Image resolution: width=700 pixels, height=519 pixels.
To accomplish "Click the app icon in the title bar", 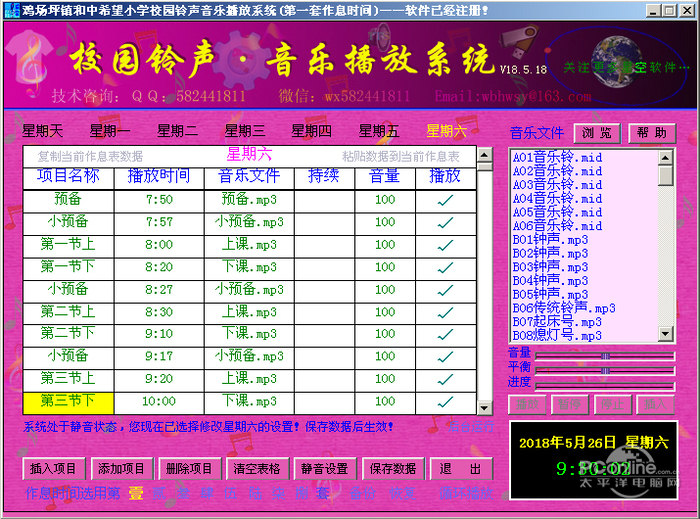I will coord(12,10).
